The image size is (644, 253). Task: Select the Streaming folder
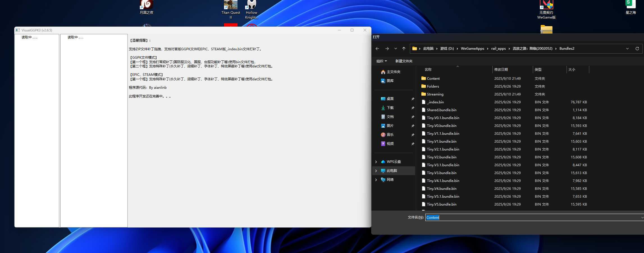pyautogui.click(x=435, y=94)
